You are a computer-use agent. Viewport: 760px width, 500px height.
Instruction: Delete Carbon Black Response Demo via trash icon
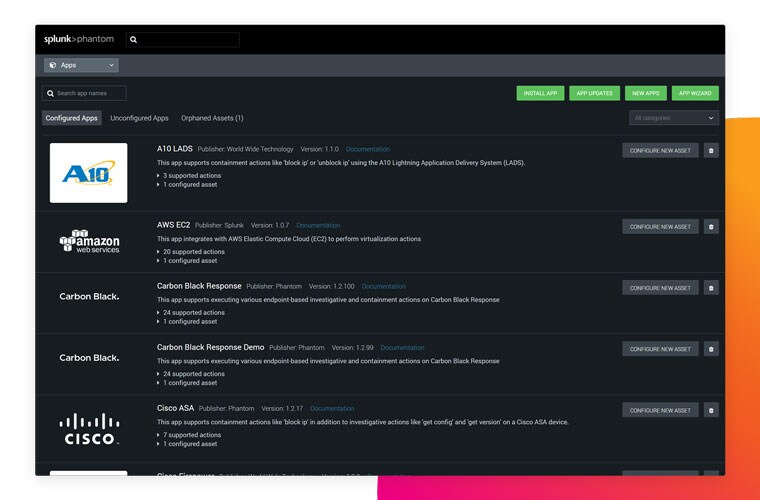click(711, 349)
